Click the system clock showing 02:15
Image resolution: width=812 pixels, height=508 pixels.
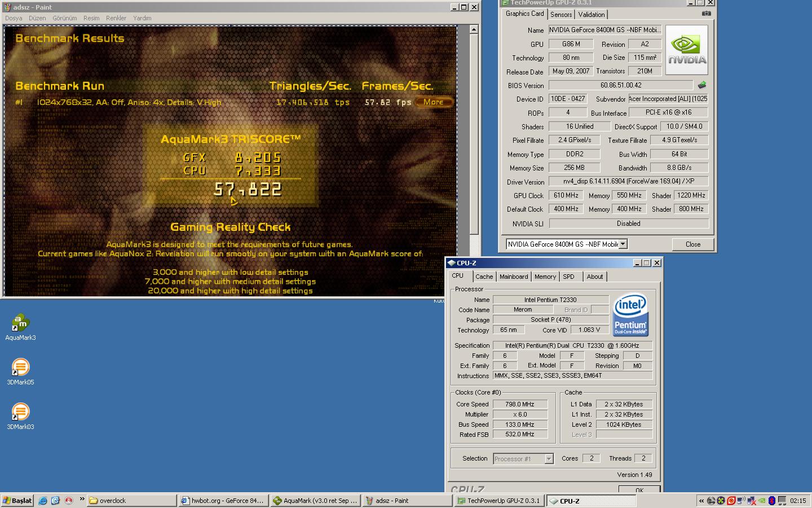[x=798, y=501]
